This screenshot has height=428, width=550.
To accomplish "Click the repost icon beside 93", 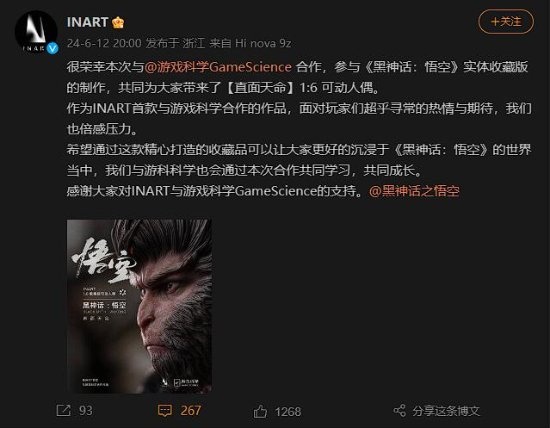I will click(63, 410).
